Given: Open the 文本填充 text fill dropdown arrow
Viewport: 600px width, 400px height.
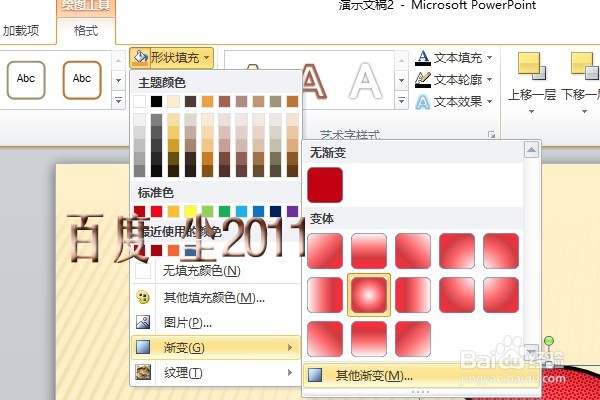Looking at the screenshot, I should (489, 58).
